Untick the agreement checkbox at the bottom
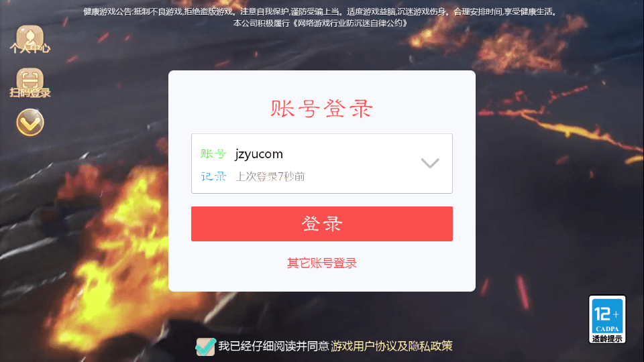This screenshot has height=362, width=644. click(205, 347)
